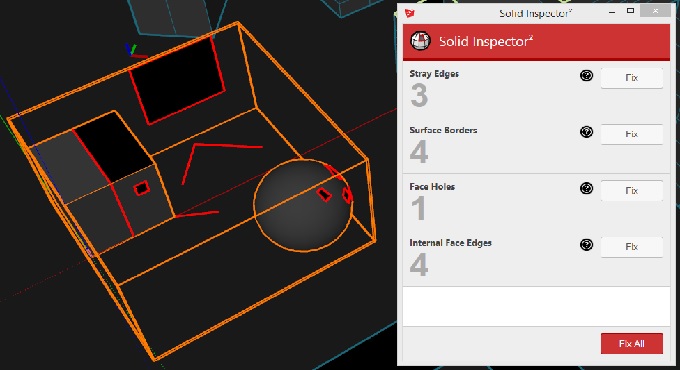This screenshot has width=680, height=370.
Task: Click the Surface Borders count 4
Action: (419, 152)
